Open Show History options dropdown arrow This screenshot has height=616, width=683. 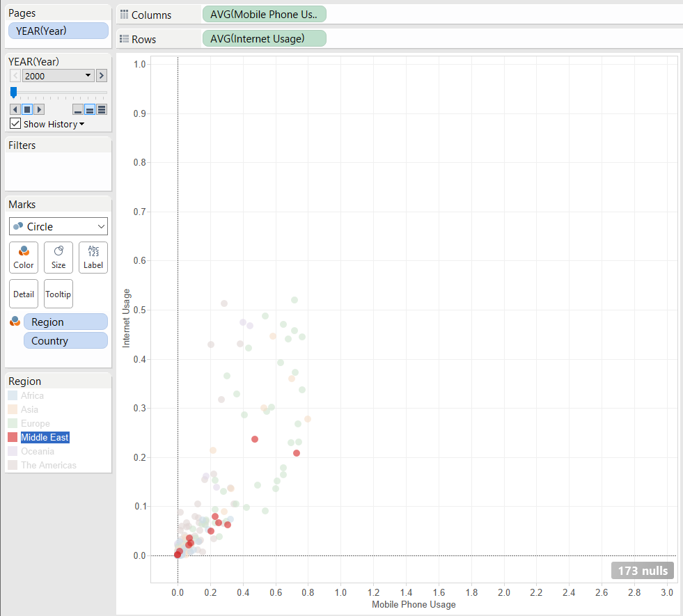point(82,124)
